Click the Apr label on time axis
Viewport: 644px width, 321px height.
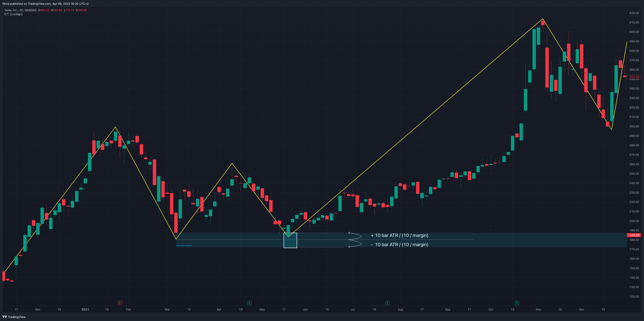[x=219, y=309]
